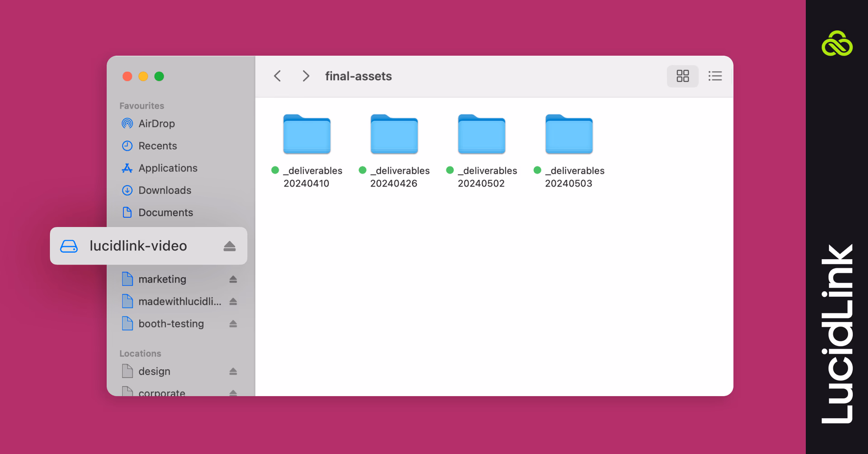Click the forward navigation arrow
Screen dimensions: 868x454
(x=306, y=76)
